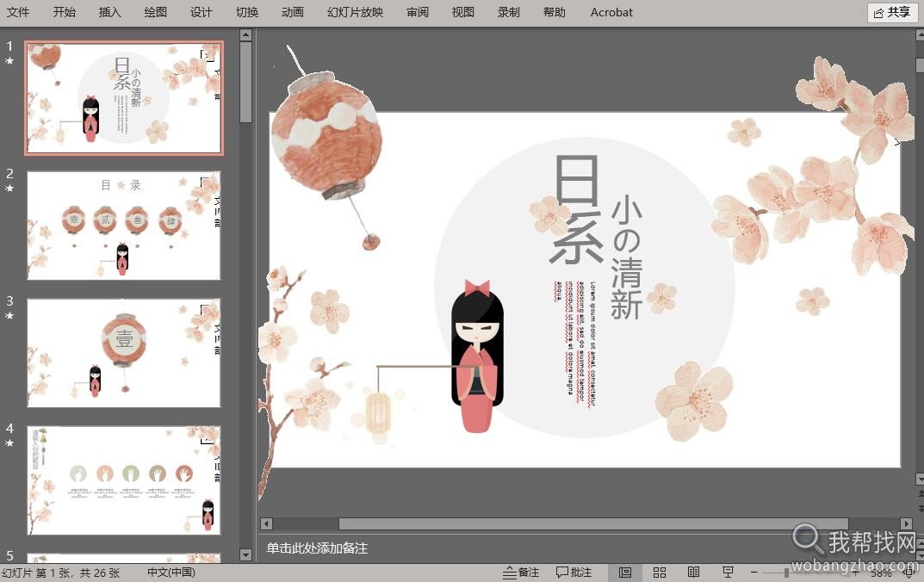Switch to the 切换 tab
The height and width of the screenshot is (582, 924).
click(x=247, y=12)
